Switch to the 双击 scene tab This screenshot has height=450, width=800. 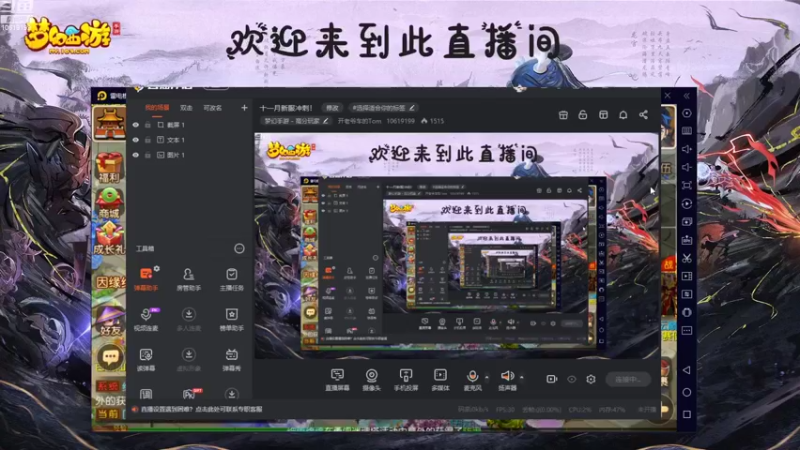click(x=186, y=108)
